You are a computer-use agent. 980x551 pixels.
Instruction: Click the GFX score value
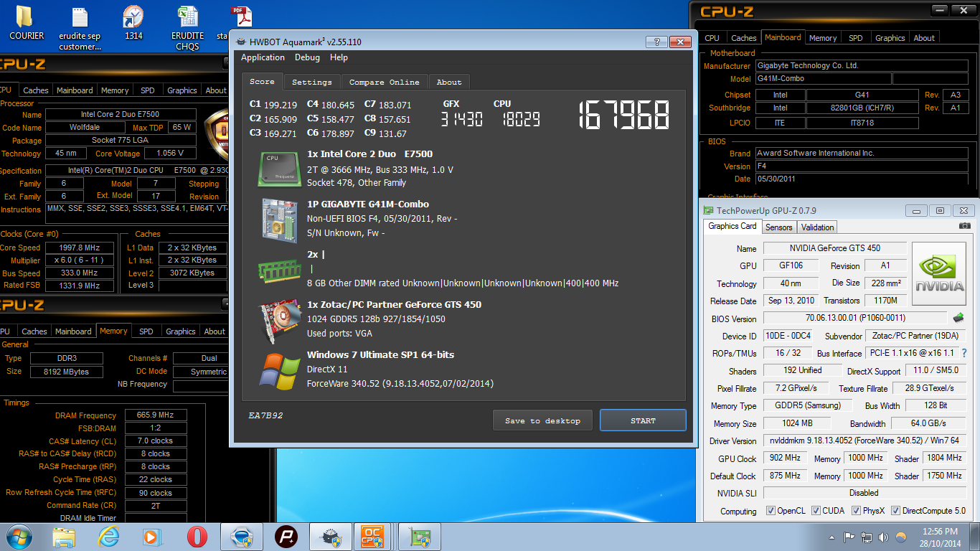[x=461, y=120]
